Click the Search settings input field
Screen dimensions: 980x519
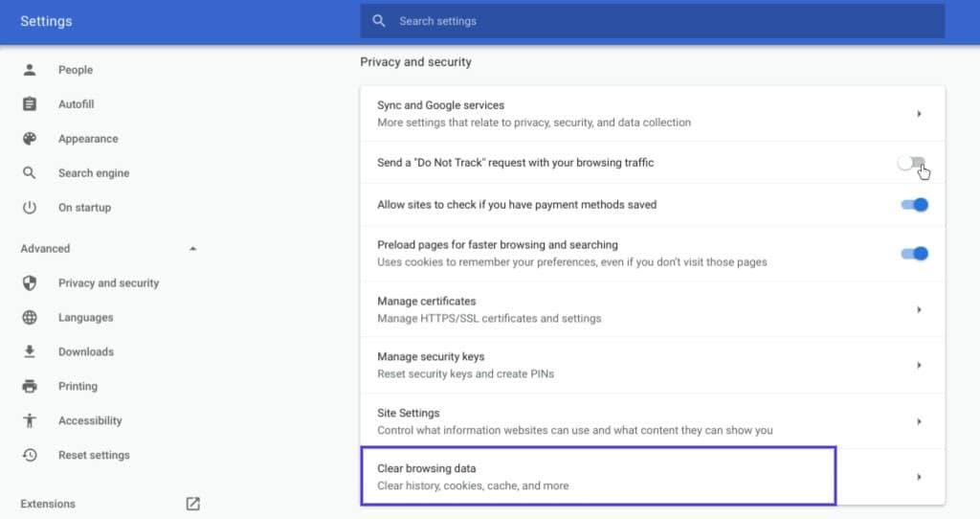tap(660, 21)
